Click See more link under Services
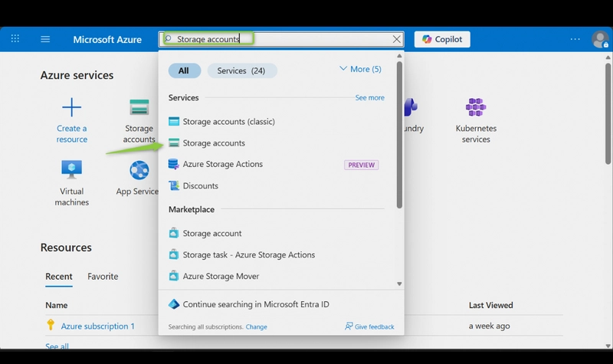 pyautogui.click(x=369, y=98)
